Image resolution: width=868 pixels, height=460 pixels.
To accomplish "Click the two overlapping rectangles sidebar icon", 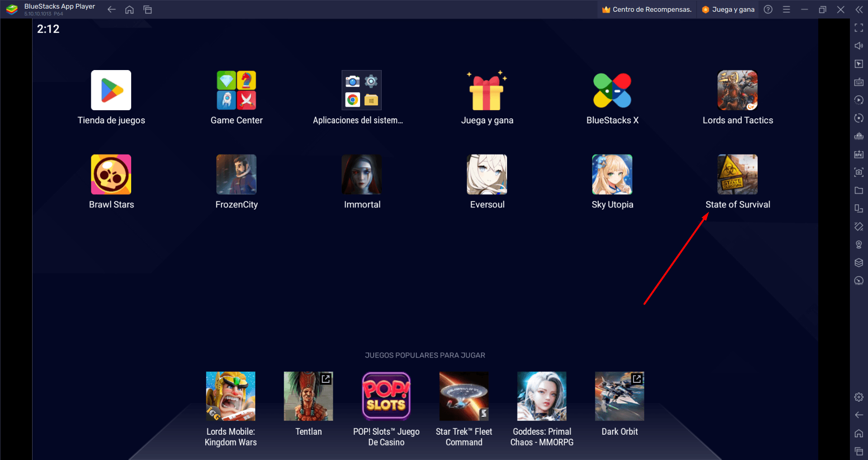I will click(x=859, y=208).
